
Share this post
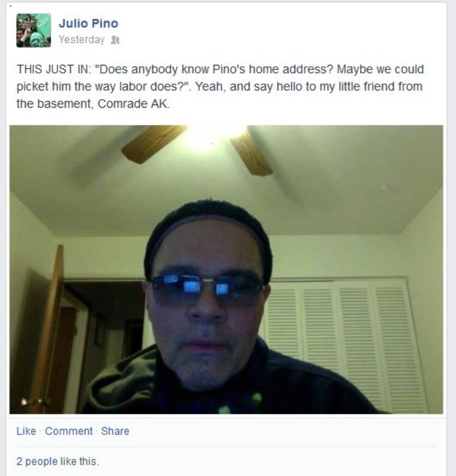[115, 431]
